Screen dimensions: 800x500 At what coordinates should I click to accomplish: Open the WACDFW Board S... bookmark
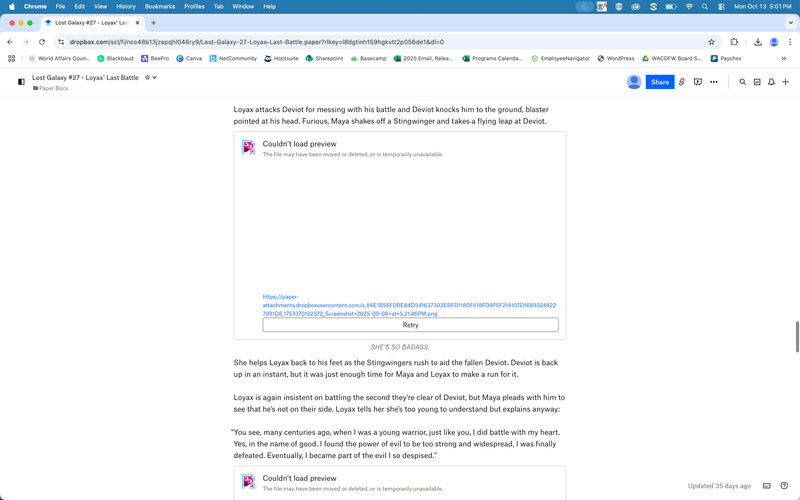(672, 58)
